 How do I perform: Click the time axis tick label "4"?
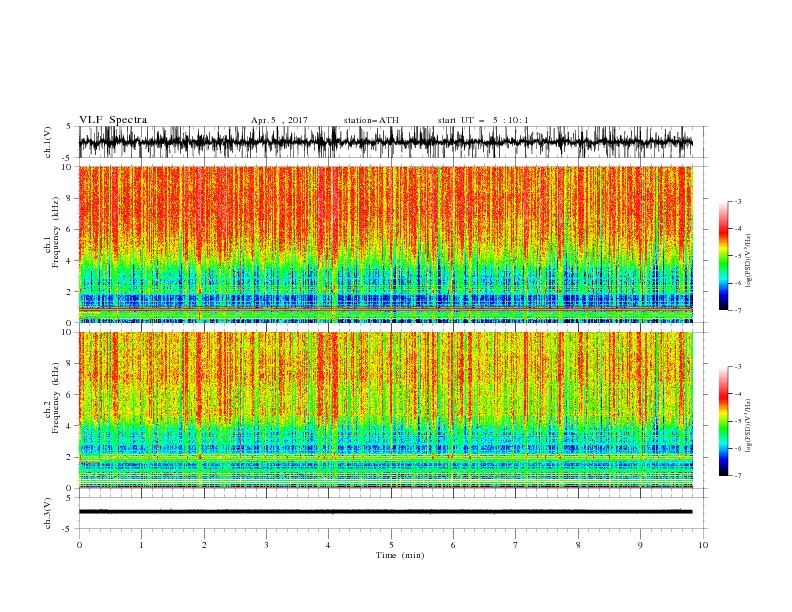pos(328,545)
